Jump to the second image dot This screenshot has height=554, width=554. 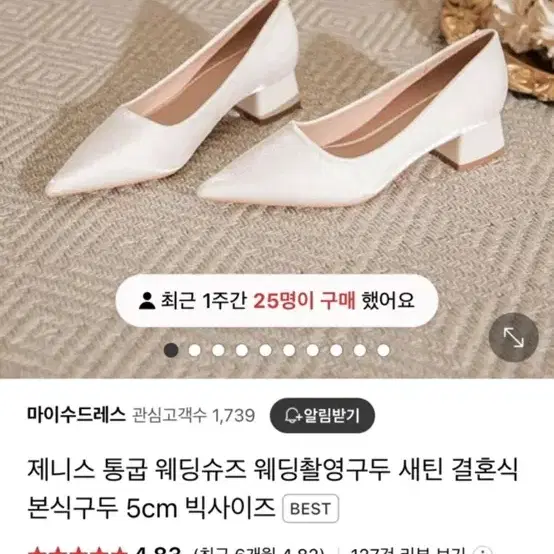point(195,350)
